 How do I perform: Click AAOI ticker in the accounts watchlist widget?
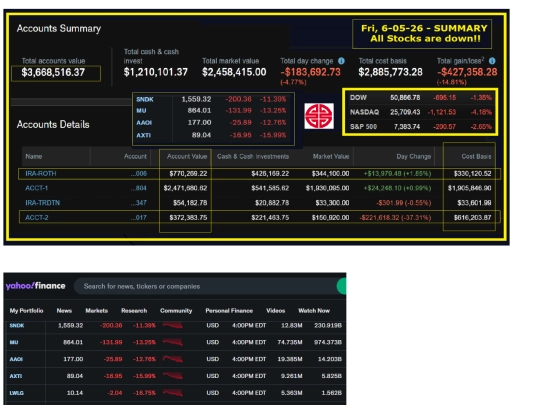tap(144, 123)
